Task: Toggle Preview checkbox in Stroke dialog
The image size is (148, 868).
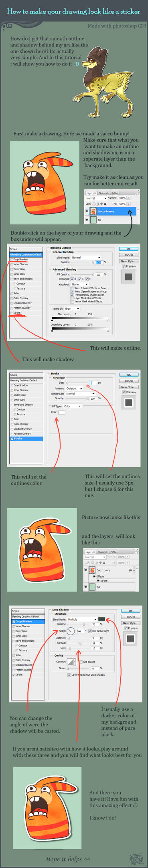Action: tap(124, 392)
